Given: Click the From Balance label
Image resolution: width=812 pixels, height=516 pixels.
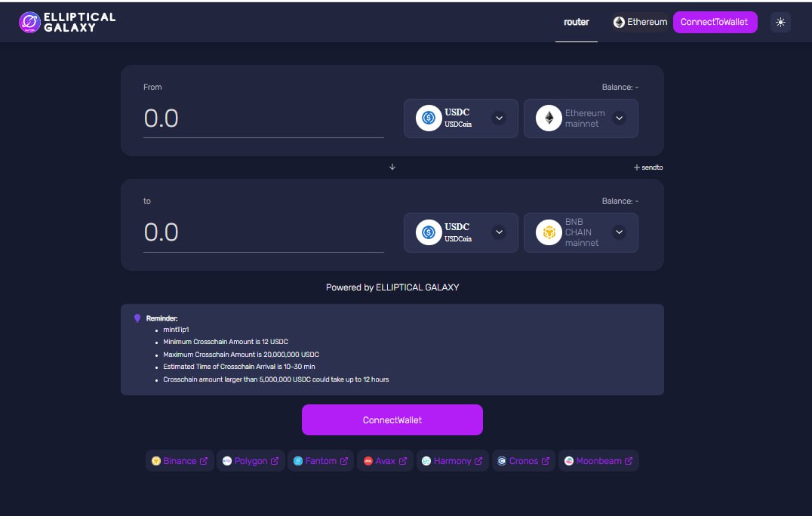Looking at the screenshot, I should coord(620,87).
